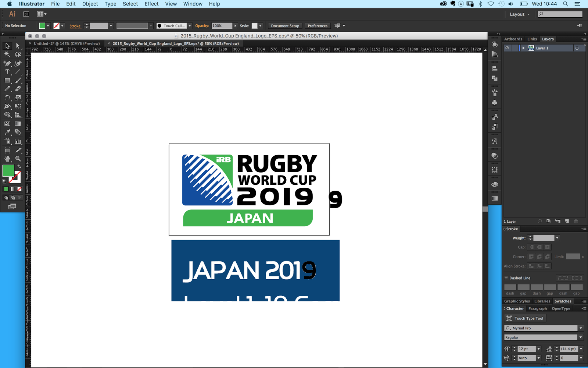Open macOS Spotlight search
588x368 pixels.
[566, 4]
